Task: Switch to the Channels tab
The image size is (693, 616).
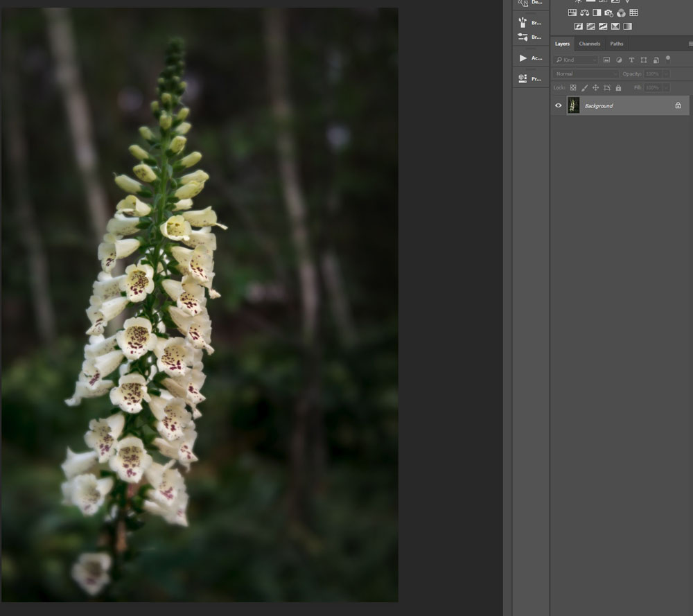Action: (589, 44)
